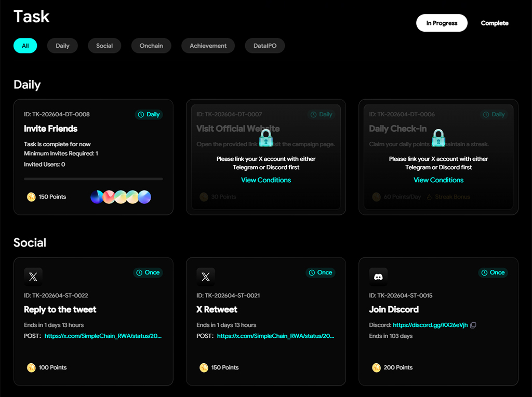
Task: Click the coin icon next to 150 Points on Invite Friends
Action: (x=31, y=197)
